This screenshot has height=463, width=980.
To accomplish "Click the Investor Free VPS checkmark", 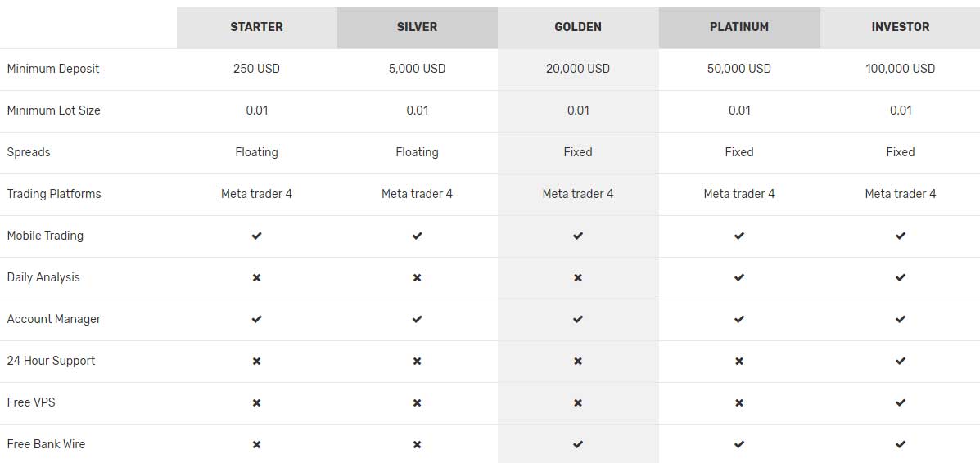I will click(901, 402).
